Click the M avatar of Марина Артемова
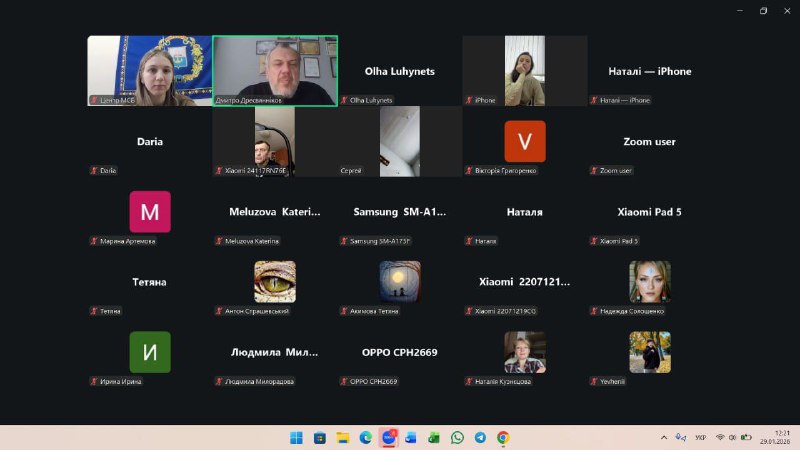 150,212
